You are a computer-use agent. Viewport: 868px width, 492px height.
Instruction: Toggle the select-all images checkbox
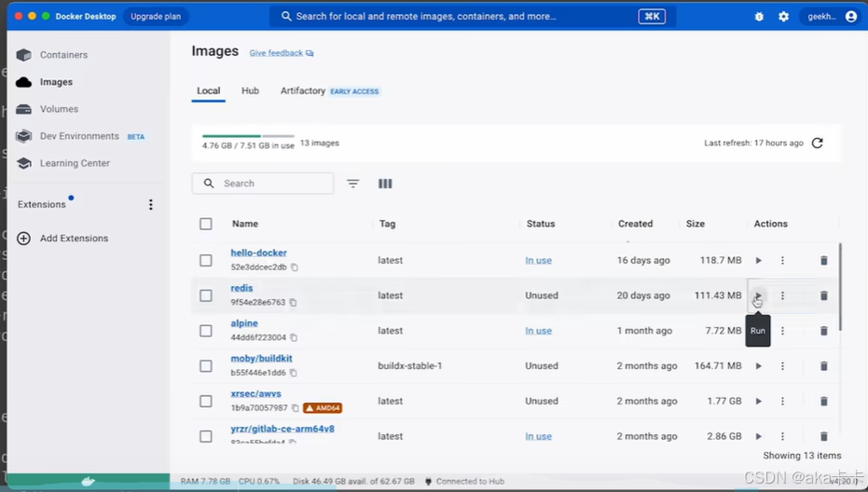click(x=206, y=224)
